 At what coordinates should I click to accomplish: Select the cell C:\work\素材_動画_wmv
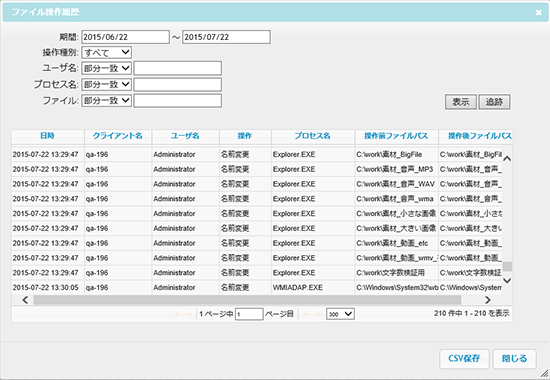pyautogui.click(x=396, y=258)
